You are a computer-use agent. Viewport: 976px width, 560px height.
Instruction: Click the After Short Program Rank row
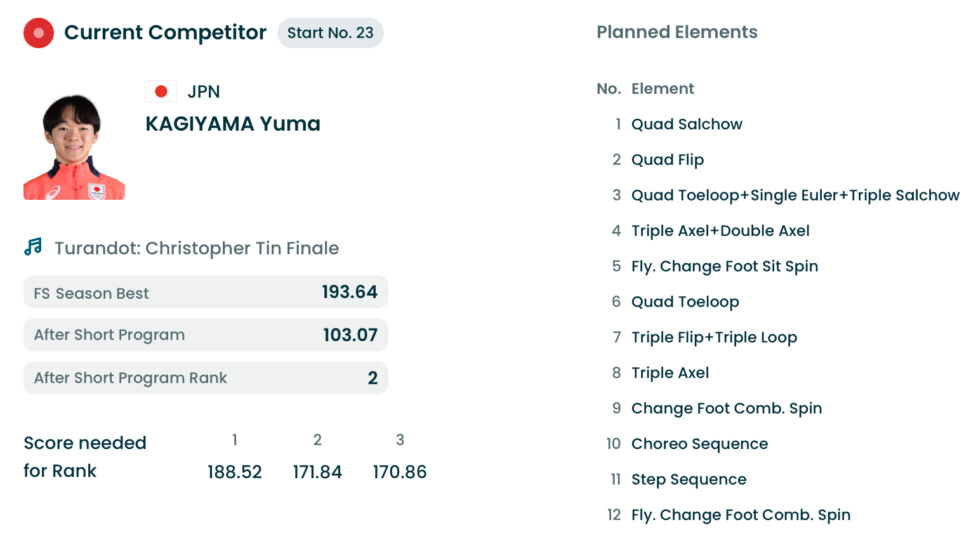pos(206,378)
